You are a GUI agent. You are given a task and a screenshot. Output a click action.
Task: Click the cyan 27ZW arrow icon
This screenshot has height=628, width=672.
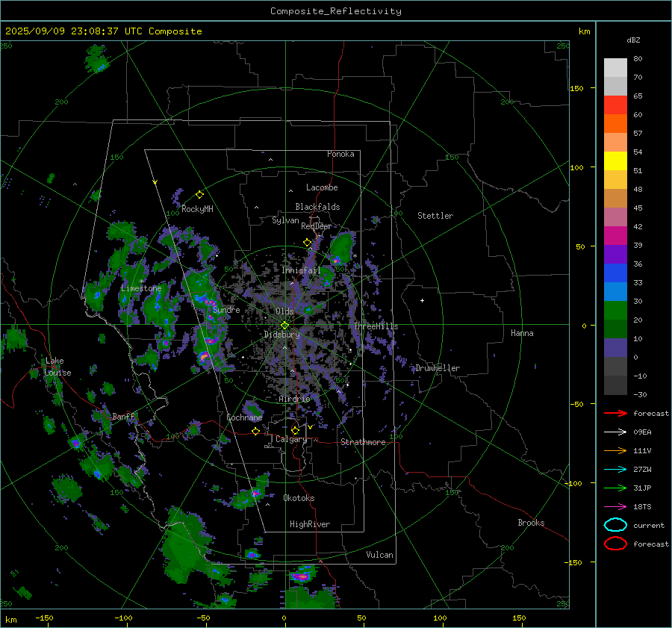[x=615, y=469]
